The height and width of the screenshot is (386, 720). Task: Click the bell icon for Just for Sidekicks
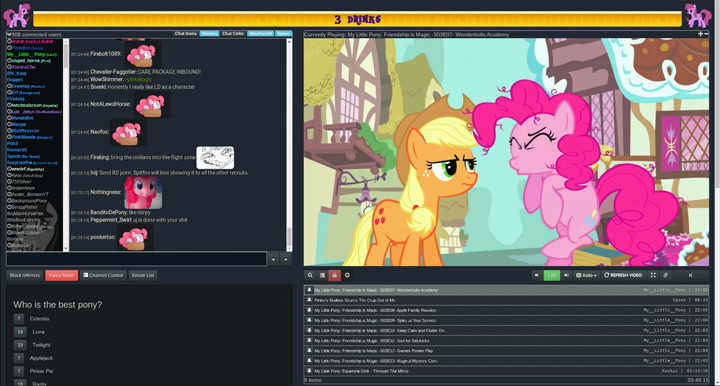pos(309,341)
